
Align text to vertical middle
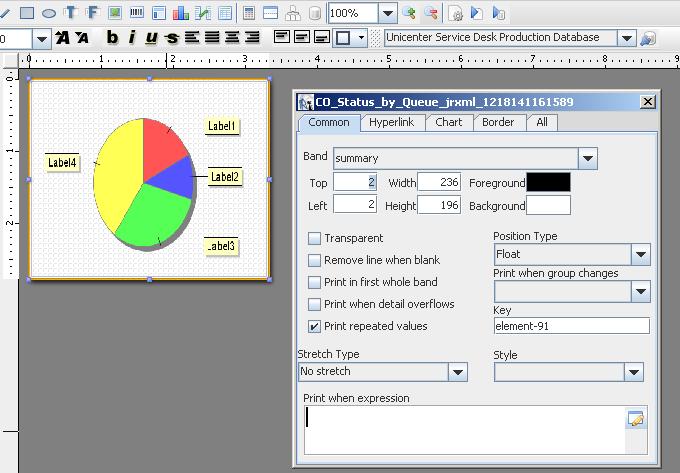click(301, 37)
